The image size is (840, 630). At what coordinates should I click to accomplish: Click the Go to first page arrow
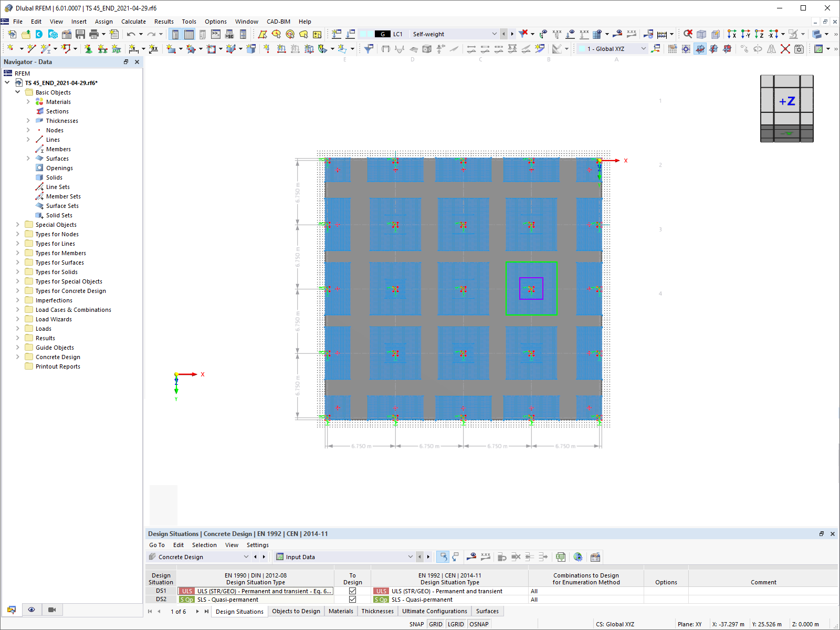[x=150, y=611]
